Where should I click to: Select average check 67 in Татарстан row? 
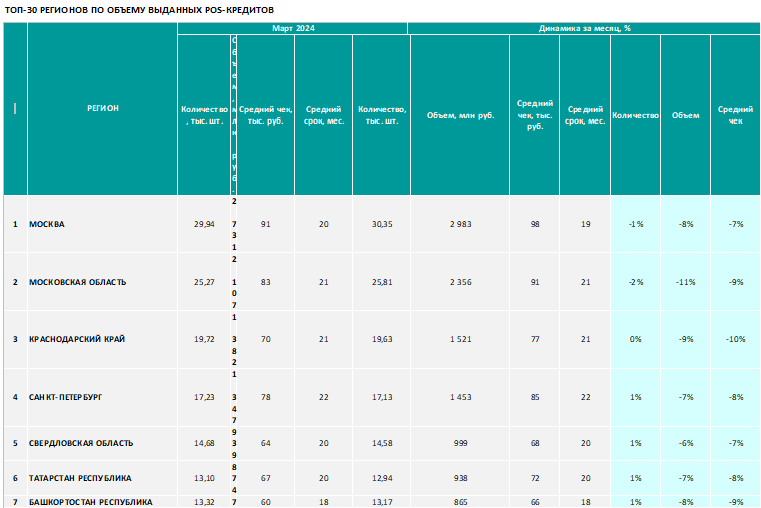pyautogui.click(x=265, y=478)
